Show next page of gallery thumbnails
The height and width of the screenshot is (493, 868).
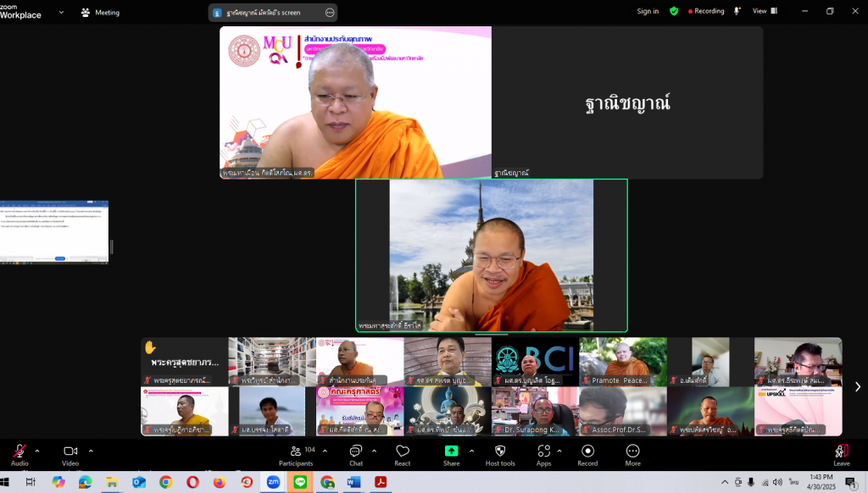click(x=857, y=387)
